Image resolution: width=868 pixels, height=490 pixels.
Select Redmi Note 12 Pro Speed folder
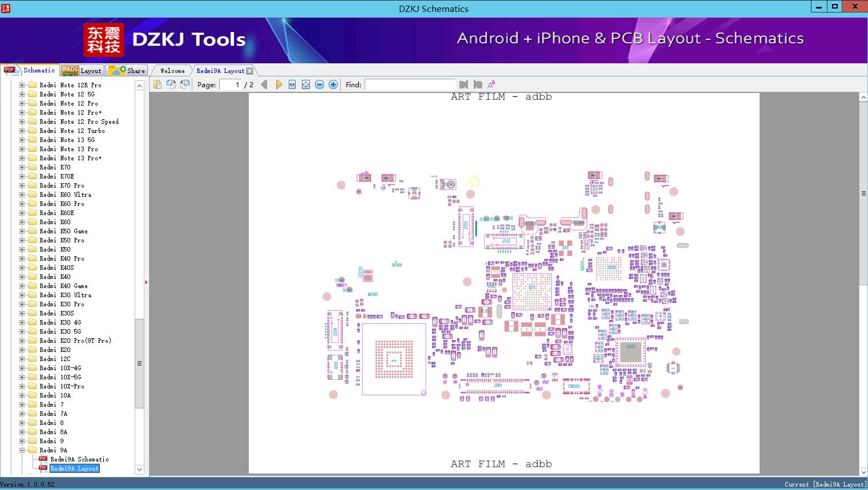(79, 122)
